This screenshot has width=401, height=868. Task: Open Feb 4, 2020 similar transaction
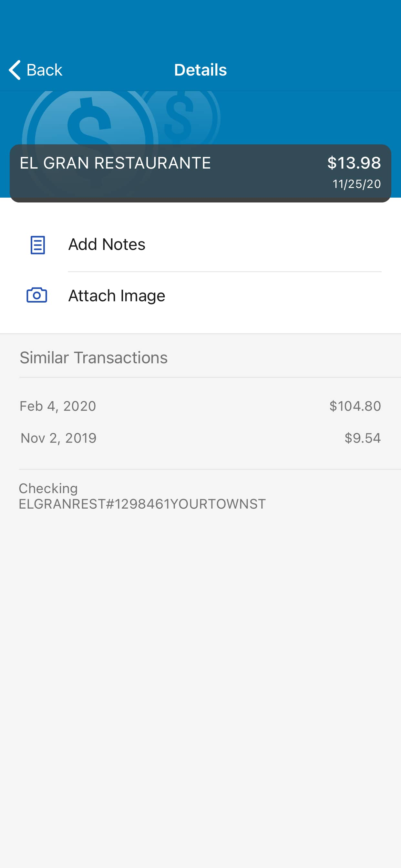[x=200, y=406]
